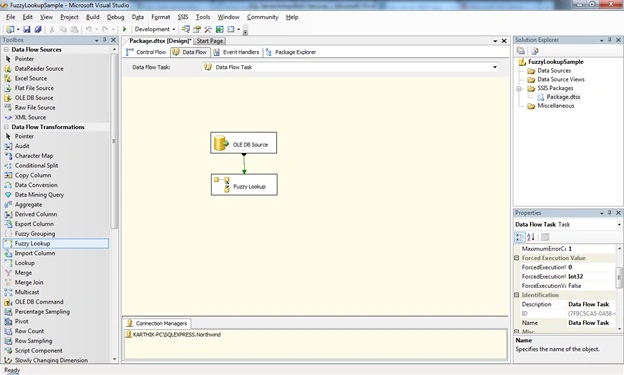
Task: Open the Community menu
Action: pyautogui.click(x=262, y=17)
